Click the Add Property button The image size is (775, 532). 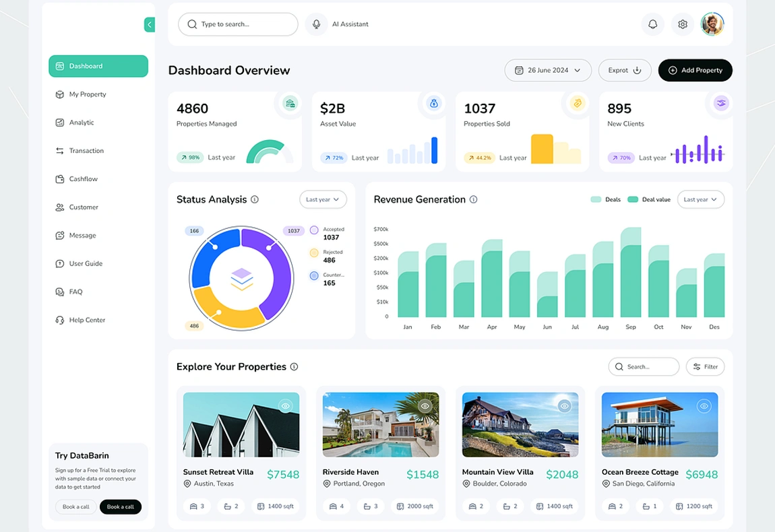695,70
